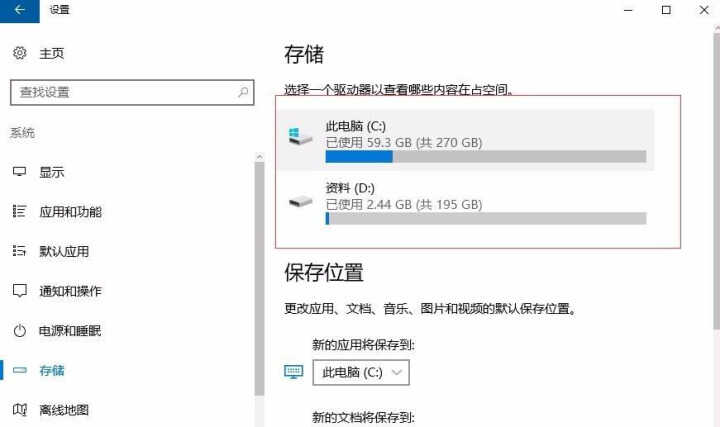
Task: Click the C: drive Windows icon
Action: click(300, 137)
